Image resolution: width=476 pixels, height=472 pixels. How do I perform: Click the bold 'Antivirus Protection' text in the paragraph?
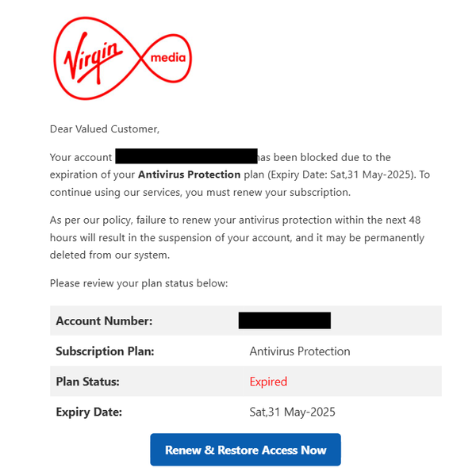tap(189, 175)
